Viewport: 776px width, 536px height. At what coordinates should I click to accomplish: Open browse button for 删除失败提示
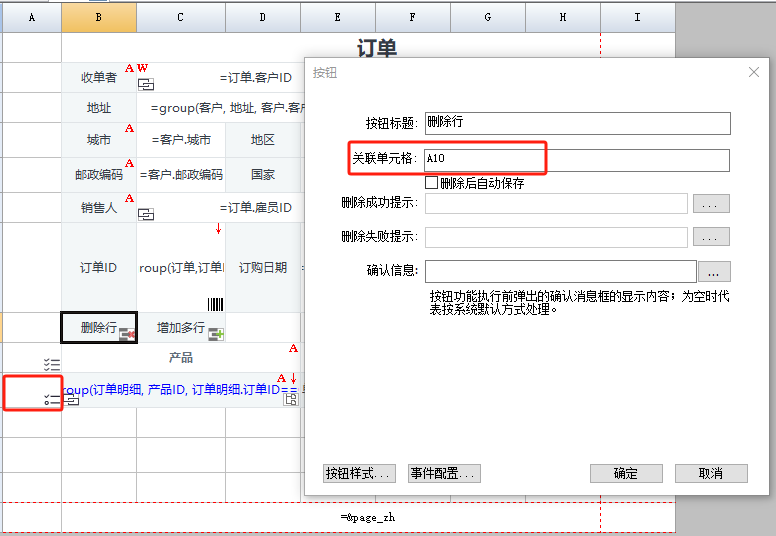(710, 237)
